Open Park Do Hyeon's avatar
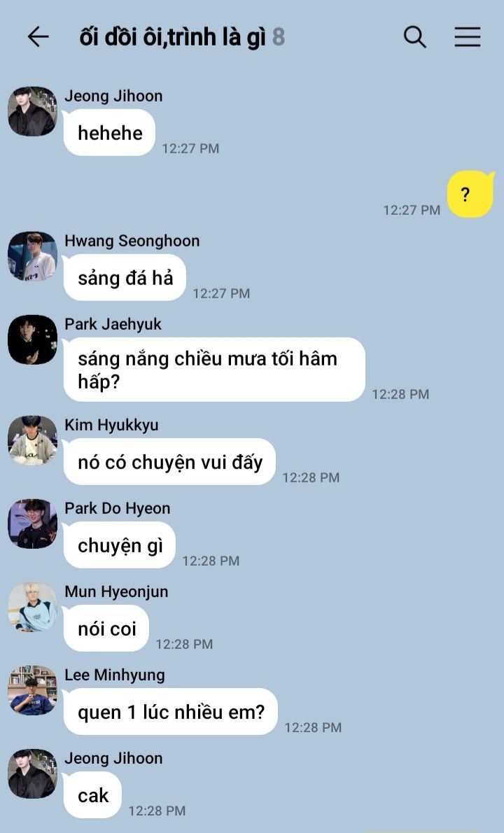 (x=32, y=524)
